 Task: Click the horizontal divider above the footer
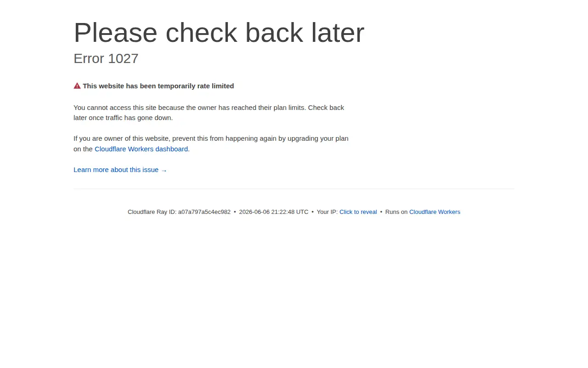(294, 189)
